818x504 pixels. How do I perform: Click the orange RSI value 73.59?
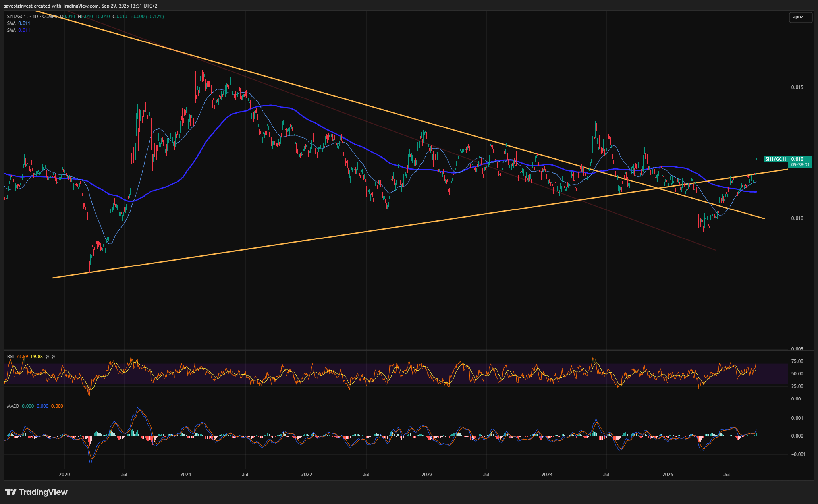pyautogui.click(x=22, y=357)
